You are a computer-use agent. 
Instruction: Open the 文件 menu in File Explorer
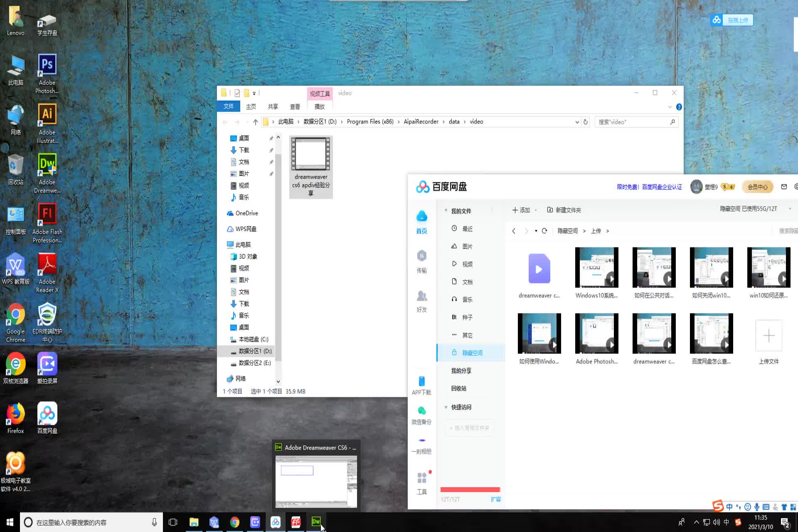[229, 106]
